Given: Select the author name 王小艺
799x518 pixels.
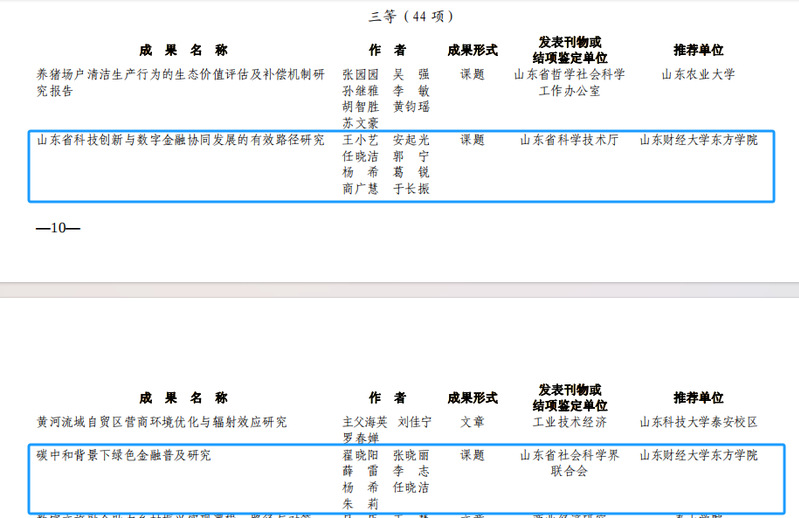Looking at the screenshot, I should click(x=361, y=140).
